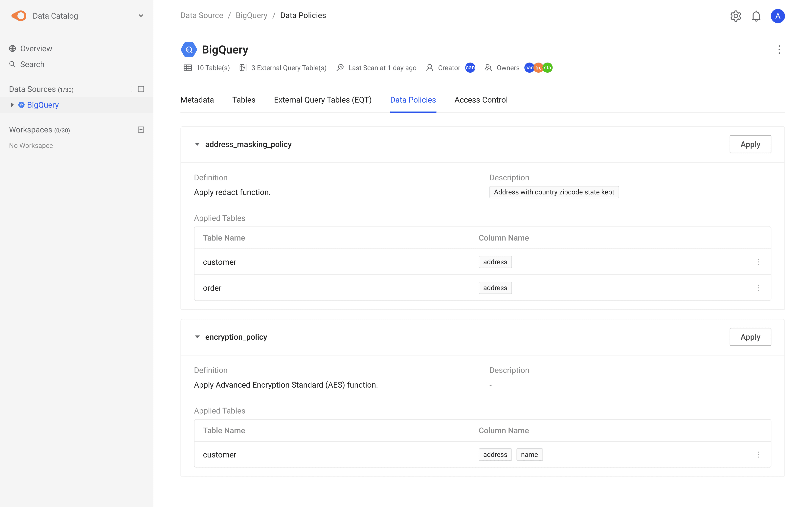Screen dimensions: 812x507
Task: Open the Data Catalog dropdown
Action: (141, 16)
